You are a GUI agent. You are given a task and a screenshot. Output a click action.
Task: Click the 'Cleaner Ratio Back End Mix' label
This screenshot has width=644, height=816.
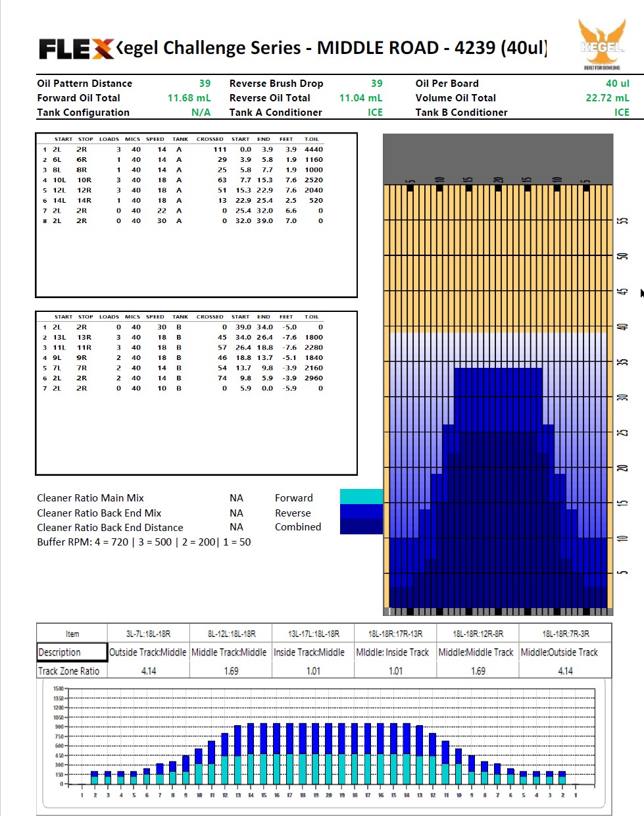coord(99,513)
